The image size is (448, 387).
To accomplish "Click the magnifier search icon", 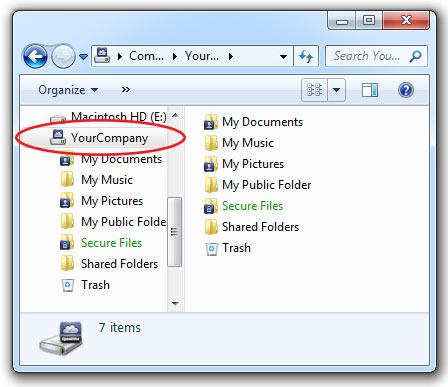I will coord(416,56).
